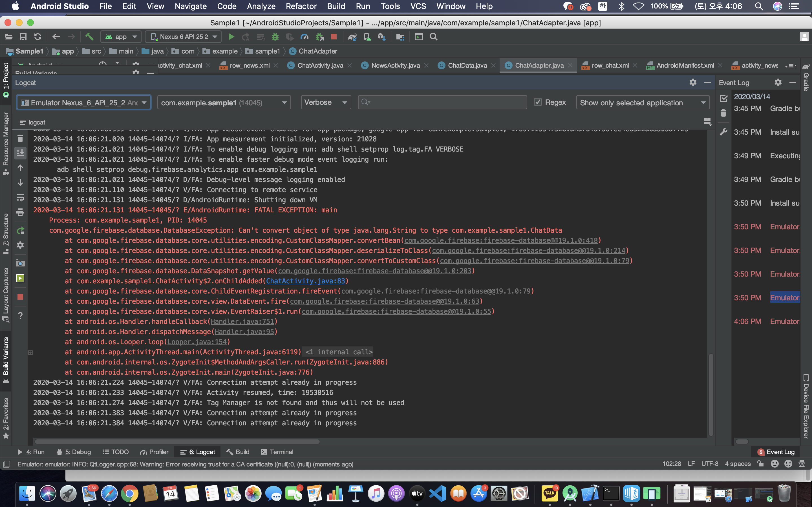Click the Debug app bug icon
The width and height of the screenshot is (812, 507).
pos(275,37)
